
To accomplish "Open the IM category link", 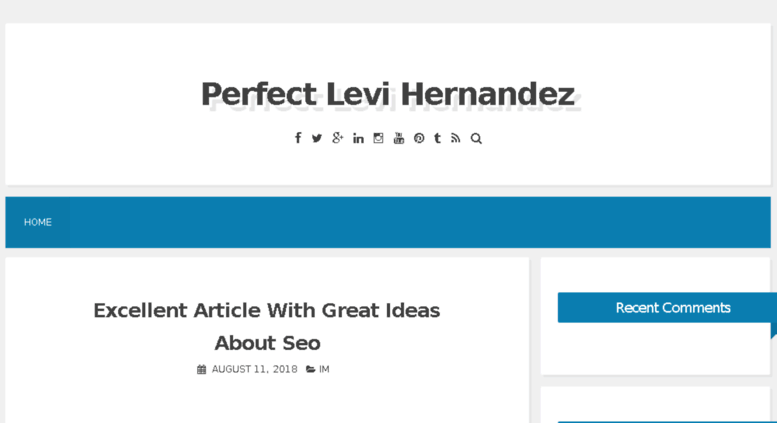I will 324,370.
